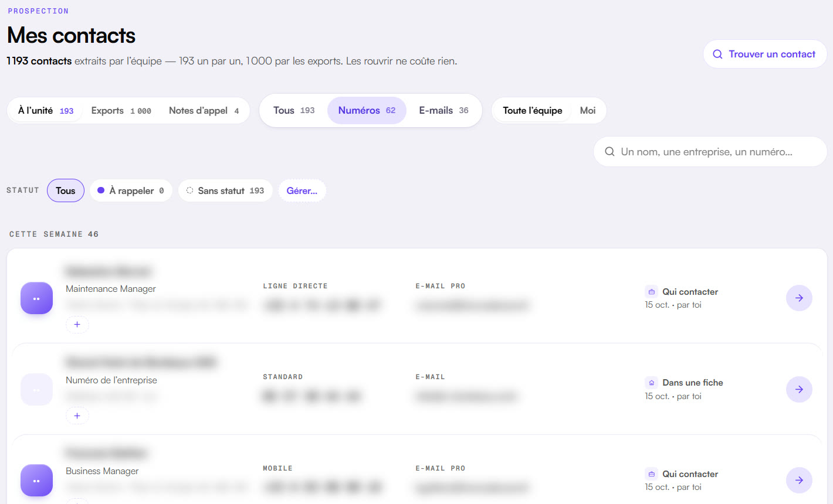Click the Trouver un contact button

point(765,54)
